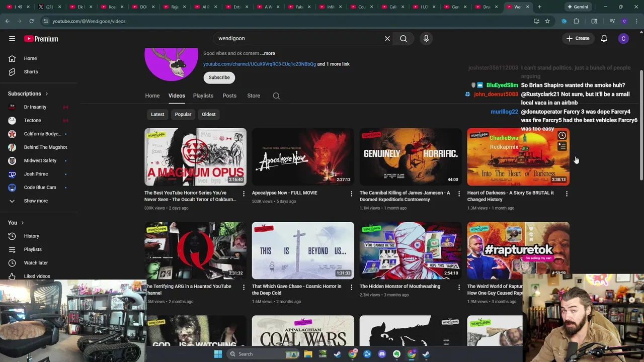Click the taskbar Search box
The height and width of the screenshot is (362, 644).
coord(263,354)
